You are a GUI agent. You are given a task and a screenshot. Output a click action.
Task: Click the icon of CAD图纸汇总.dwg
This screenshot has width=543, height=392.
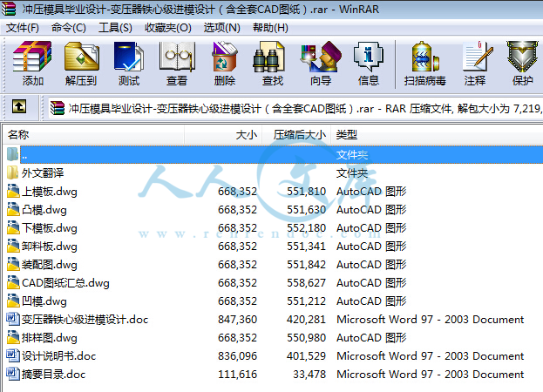[x=13, y=282]
